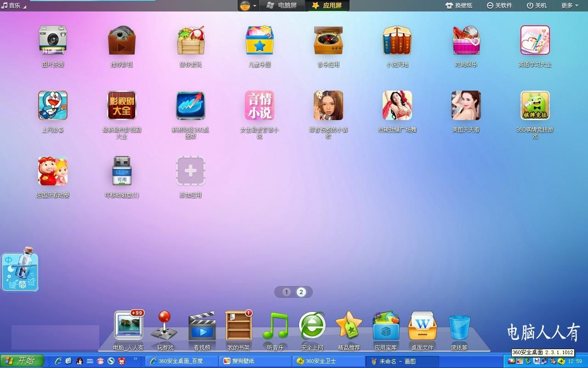
Task: Open 小说天地 books icon
Action: tap(397, 40)
